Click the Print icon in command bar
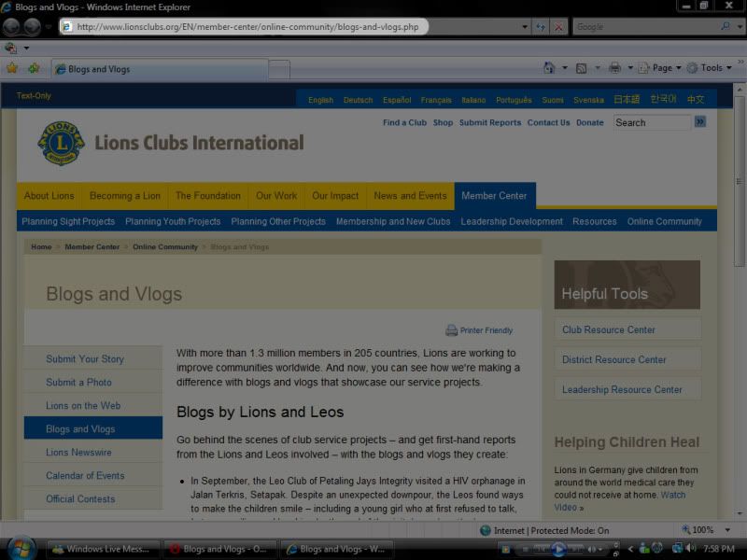Image resolution: width=747 pixels, height=560 pixels. (614, 68)
